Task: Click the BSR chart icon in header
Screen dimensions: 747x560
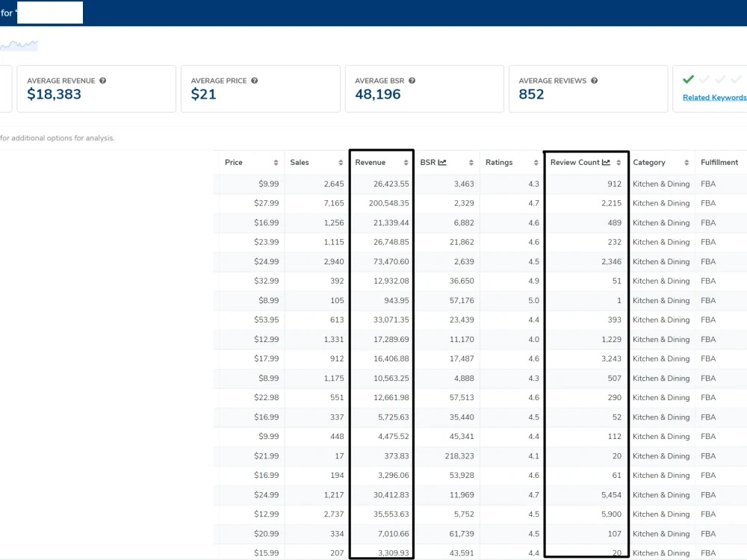Action: [442, 162]
